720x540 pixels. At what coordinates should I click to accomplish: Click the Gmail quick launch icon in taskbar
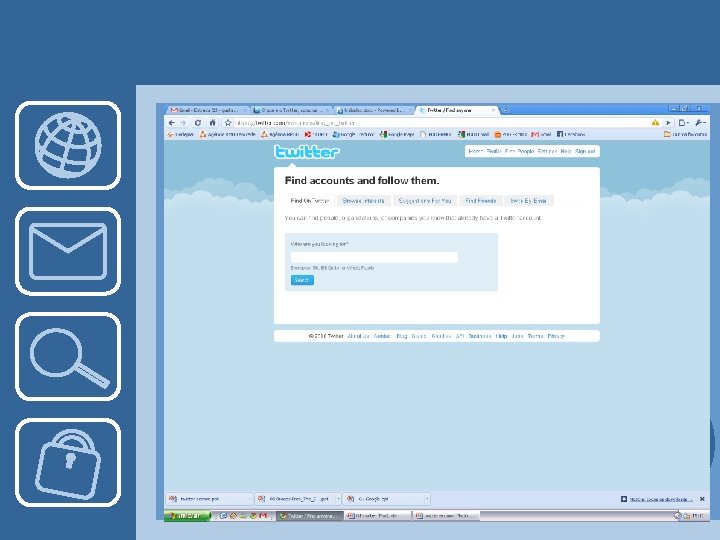(263, 516)
